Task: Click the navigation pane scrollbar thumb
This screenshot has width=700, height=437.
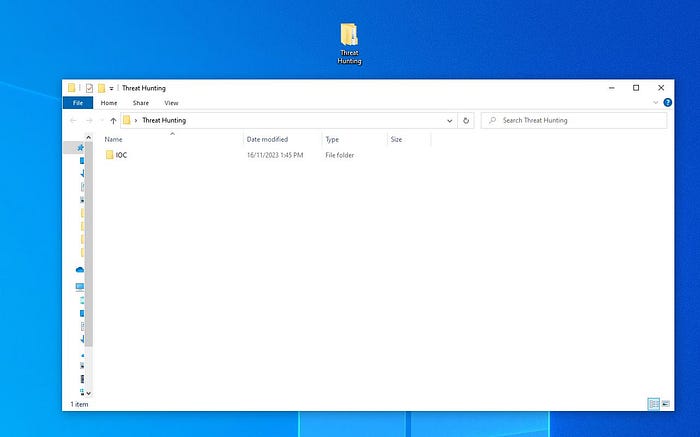Action: tap(88, 244)
